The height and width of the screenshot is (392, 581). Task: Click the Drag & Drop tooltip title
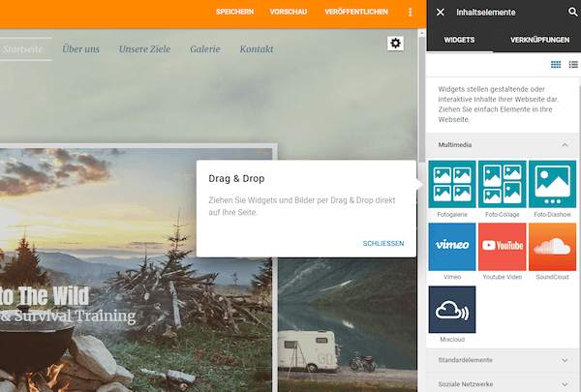click(x=236, y=179)
